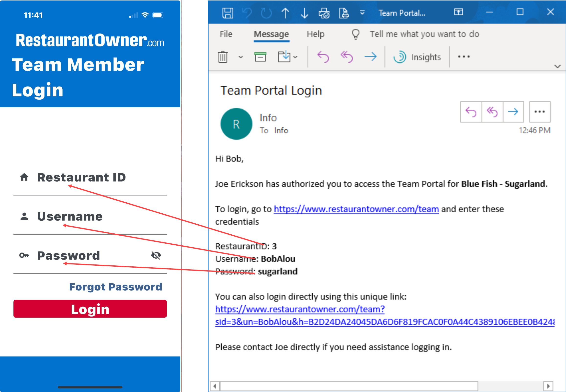Click the horizontal scrollbar left arrow
Viewport: 566px width, 392px height.
point(215,386)
